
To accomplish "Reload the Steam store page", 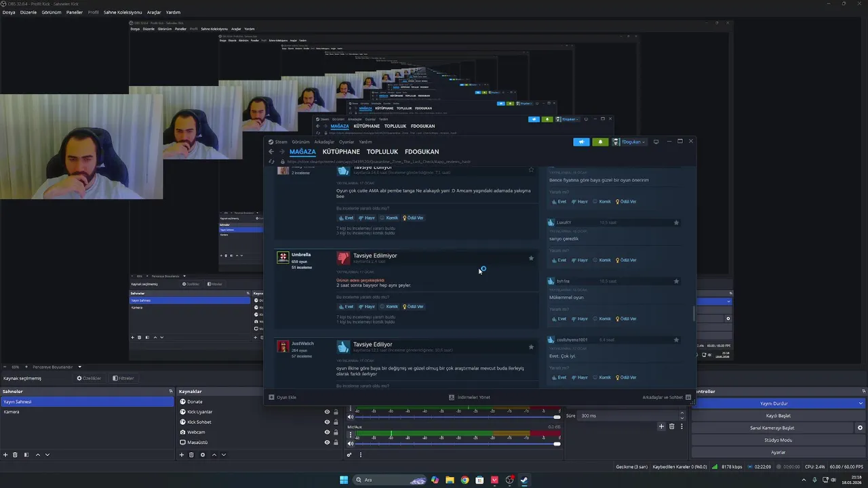I will coord(272,162).
